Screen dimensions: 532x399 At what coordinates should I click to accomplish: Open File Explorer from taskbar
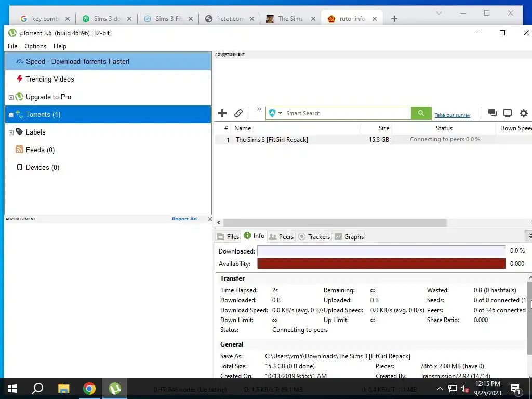tap(63, 389)
